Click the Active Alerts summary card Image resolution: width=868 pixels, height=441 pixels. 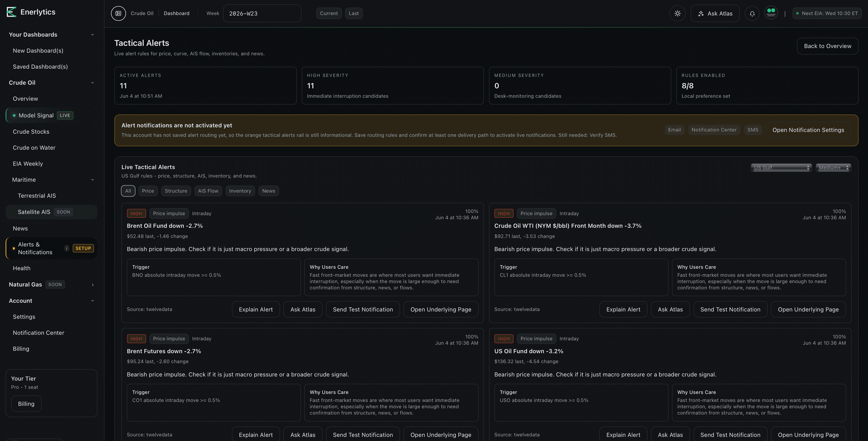click(x=205, y=86)
